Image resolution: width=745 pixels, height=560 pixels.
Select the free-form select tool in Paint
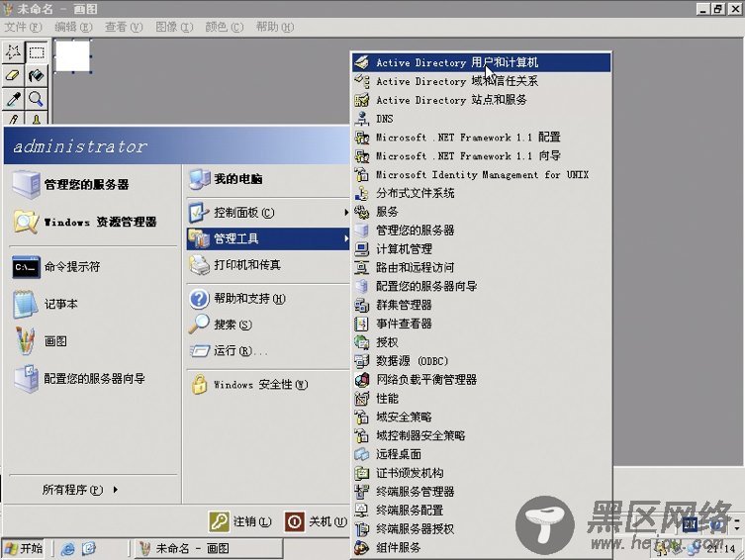(13, 52)
